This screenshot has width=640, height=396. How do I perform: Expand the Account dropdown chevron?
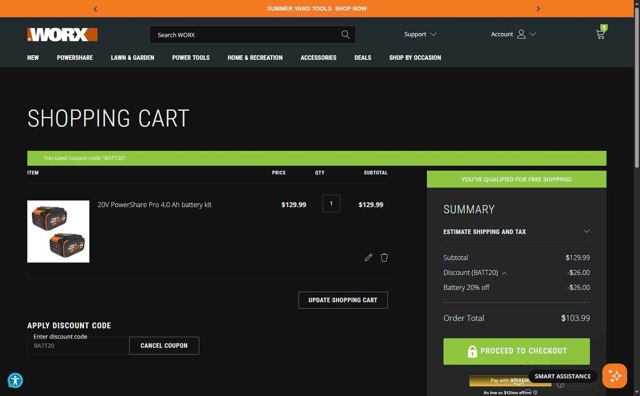[x=533, y=34]
